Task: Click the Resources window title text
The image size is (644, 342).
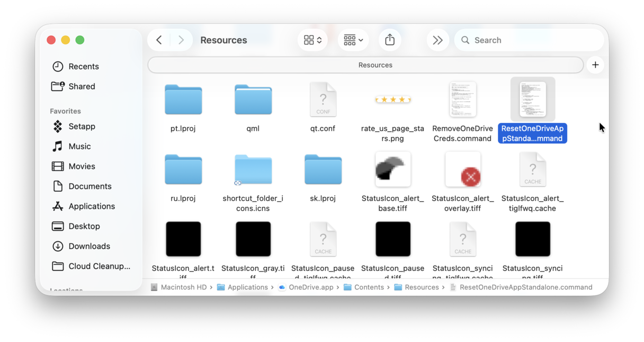Action: coord(223,40)
